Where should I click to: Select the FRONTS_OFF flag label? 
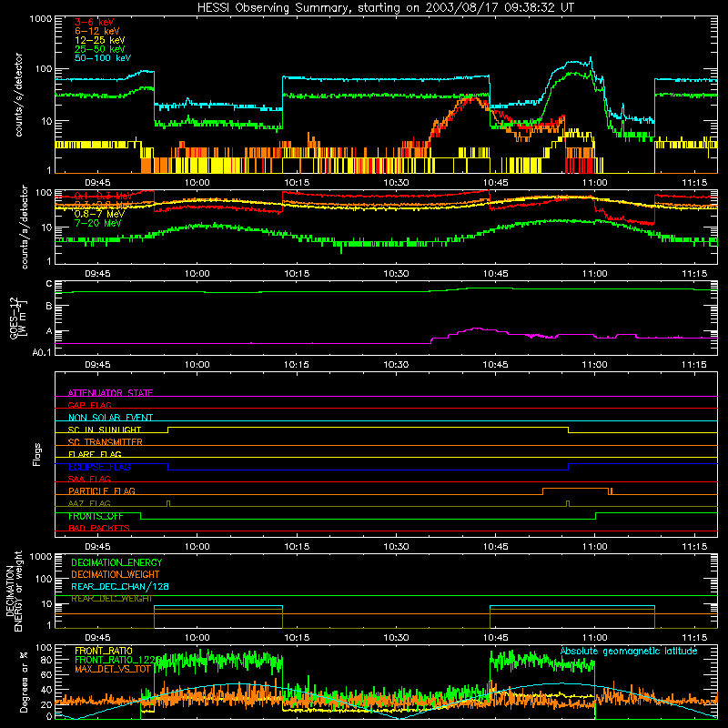[96, 516]
